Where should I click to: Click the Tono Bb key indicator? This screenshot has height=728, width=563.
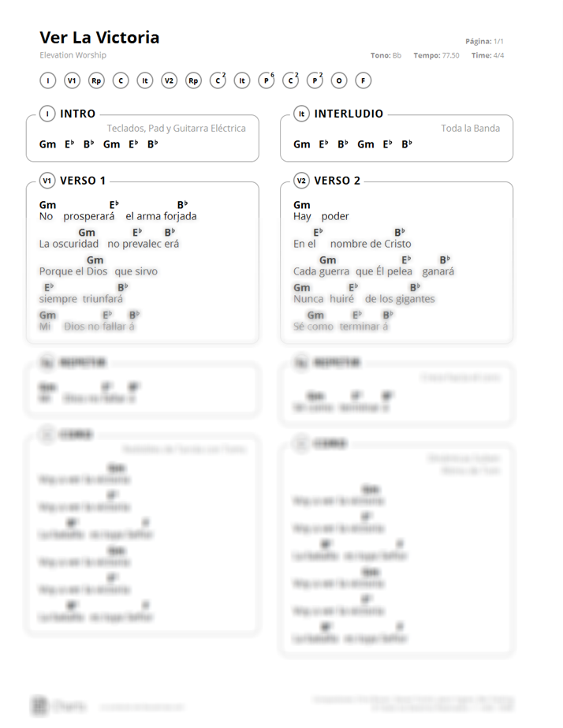pyautogui.click(x=386, y=55)
